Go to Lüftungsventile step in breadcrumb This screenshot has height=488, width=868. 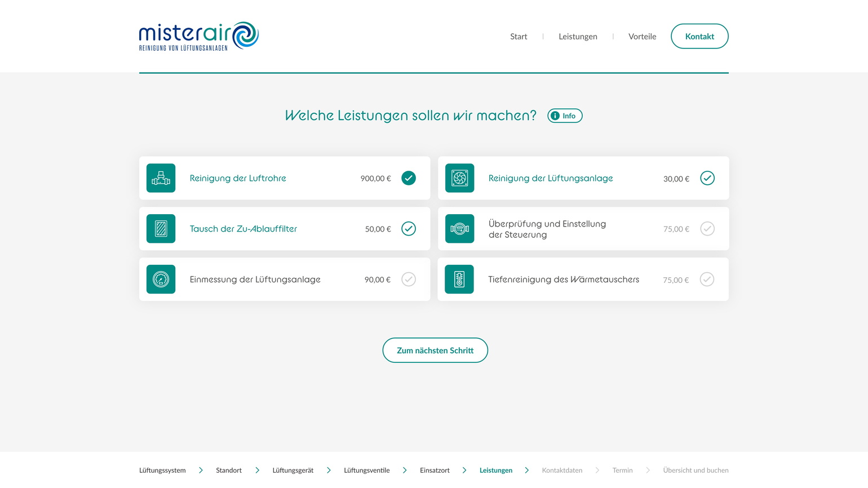click(367, 471)
